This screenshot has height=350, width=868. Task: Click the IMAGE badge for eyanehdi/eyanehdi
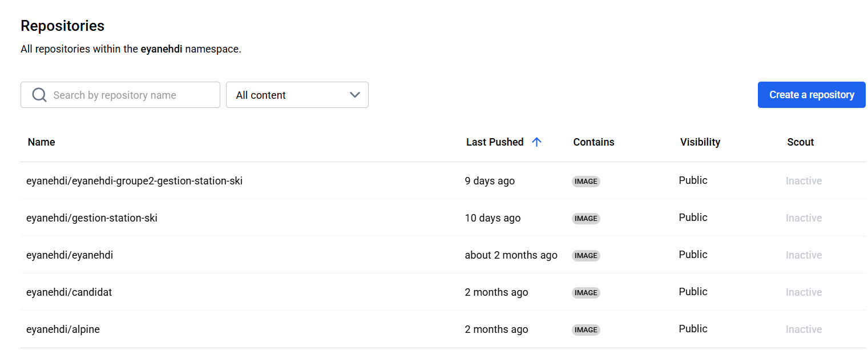(x=586, y=255)
